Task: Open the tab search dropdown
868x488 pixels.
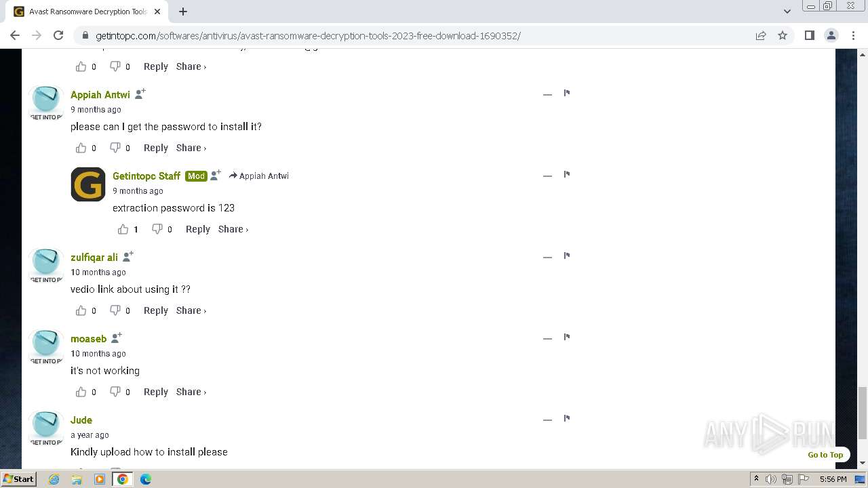Action: (787, 12)
